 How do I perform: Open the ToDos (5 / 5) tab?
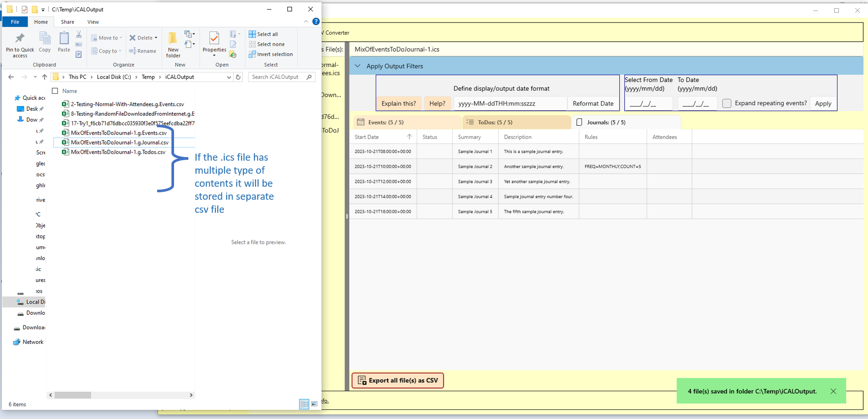click(516, 122)
